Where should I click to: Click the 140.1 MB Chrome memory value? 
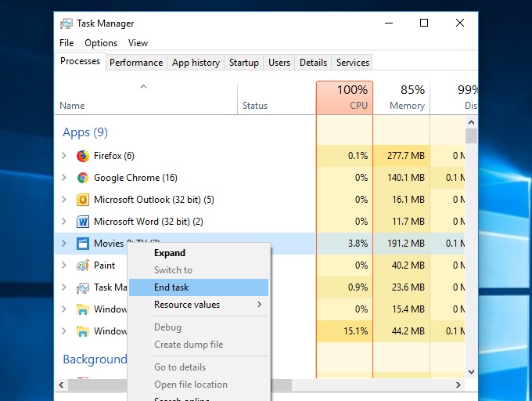[406, 178]
